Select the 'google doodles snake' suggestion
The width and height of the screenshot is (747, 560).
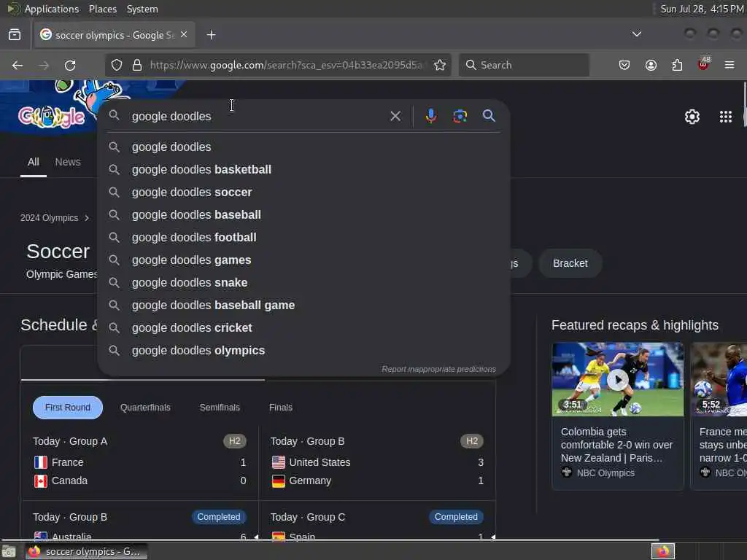pos(303,282)
